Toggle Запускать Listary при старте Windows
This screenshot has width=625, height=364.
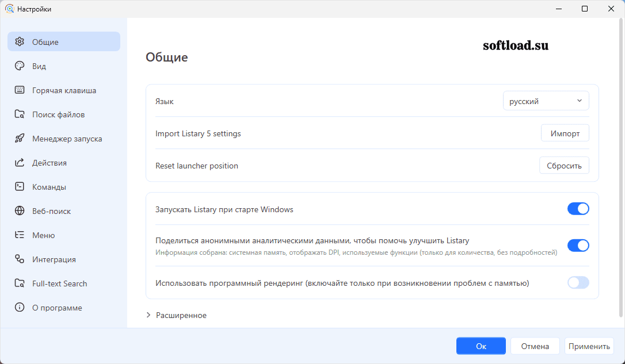click(x=578, y=209)
